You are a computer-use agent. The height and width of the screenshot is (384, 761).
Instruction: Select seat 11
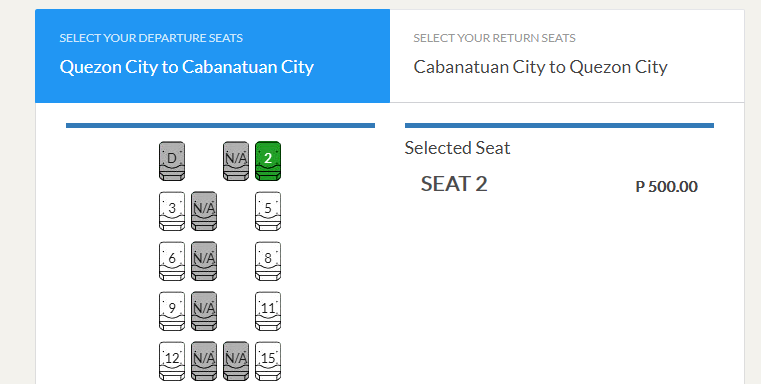268,311
